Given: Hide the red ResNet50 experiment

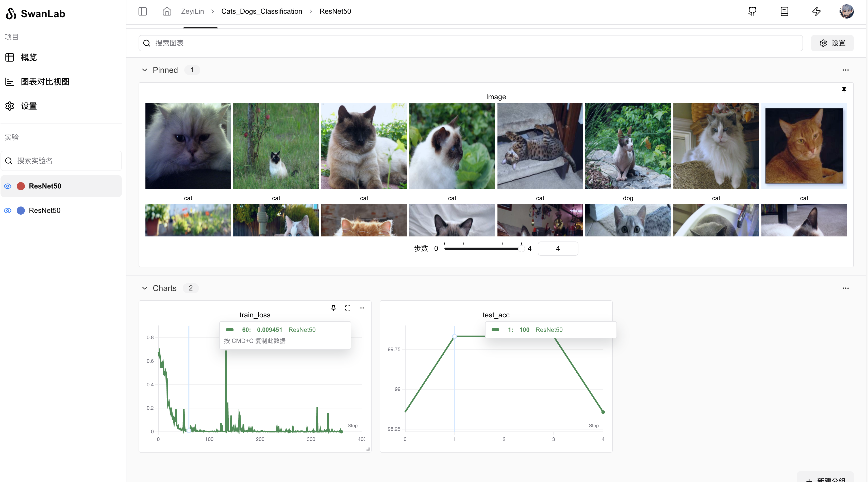Looking at the screenshot, I should (x=8, y=186).
